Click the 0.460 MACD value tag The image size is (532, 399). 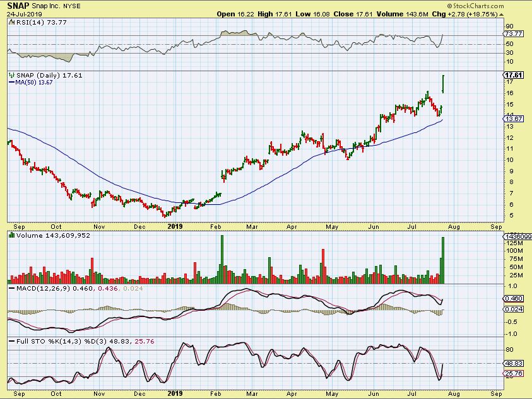[513, 299]
